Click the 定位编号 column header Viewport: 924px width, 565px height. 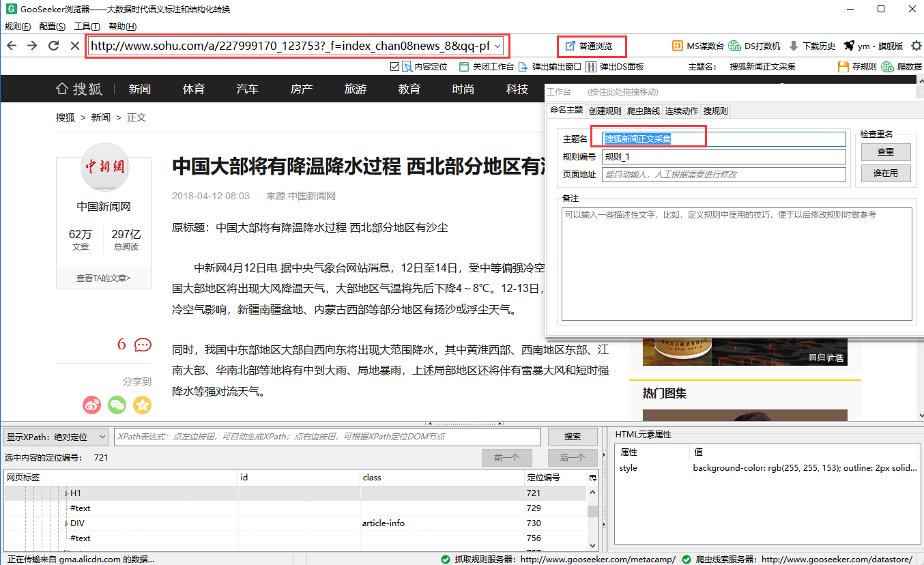click(555, 478)
